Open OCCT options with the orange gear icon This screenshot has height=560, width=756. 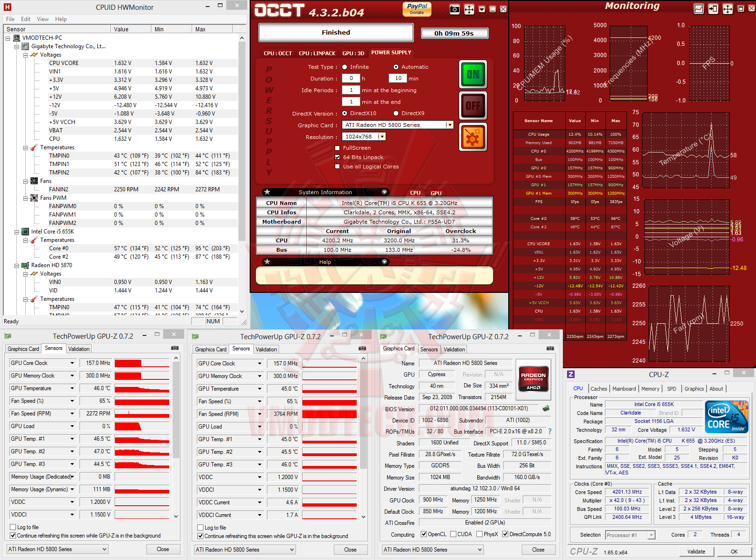(473, 137)
